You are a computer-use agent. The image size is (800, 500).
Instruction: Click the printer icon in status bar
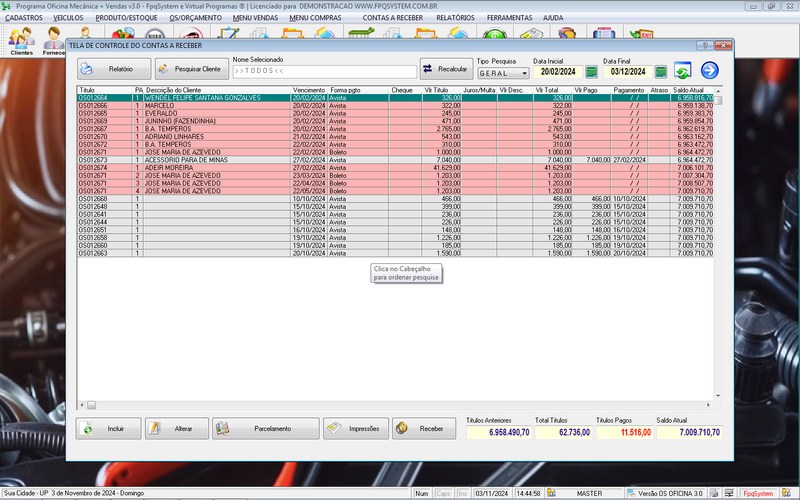pyautogui.click(x=714, y=493)
